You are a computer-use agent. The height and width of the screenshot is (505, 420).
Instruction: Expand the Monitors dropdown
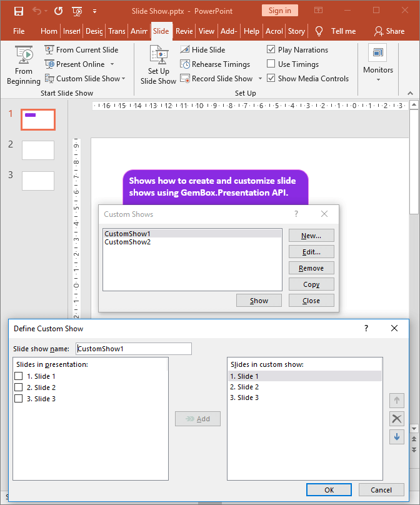coord(378,79)
